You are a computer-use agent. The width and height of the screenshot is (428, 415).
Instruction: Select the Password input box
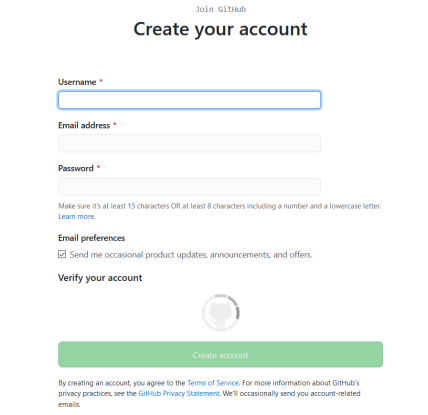tap(189, 187)
